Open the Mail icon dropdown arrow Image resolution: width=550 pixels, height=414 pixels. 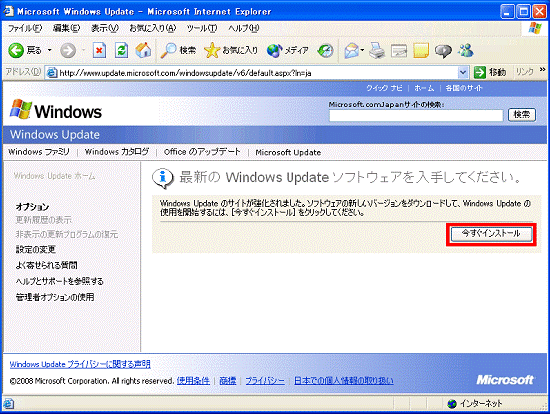362,51
